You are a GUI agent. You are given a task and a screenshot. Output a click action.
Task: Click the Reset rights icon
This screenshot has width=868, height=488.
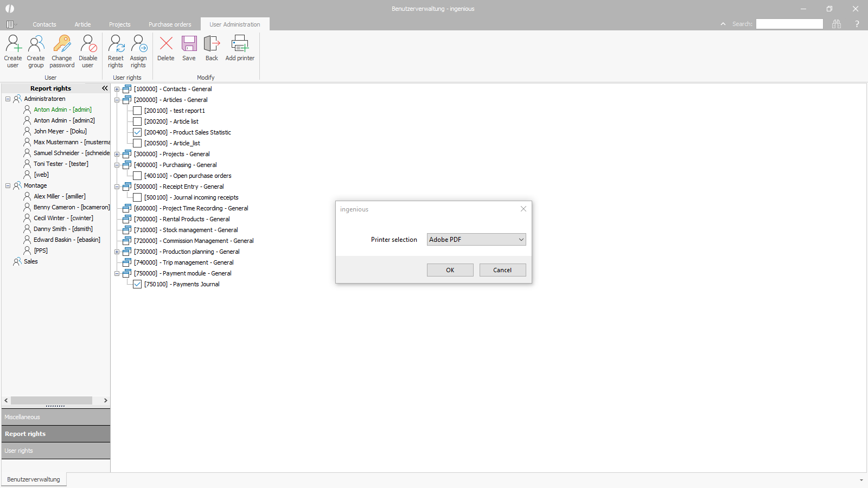pyautogui.click(x=116, y=44)
